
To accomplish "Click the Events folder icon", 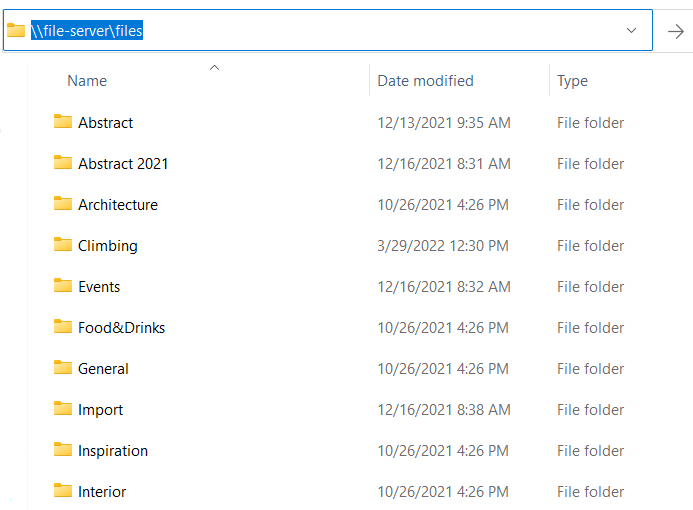I will tap(63, 286).
